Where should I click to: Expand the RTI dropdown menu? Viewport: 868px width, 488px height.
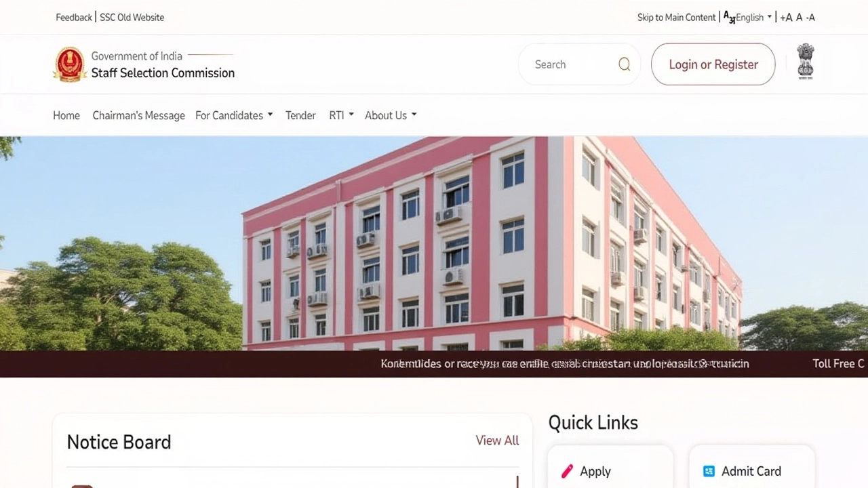click(341, 115)
